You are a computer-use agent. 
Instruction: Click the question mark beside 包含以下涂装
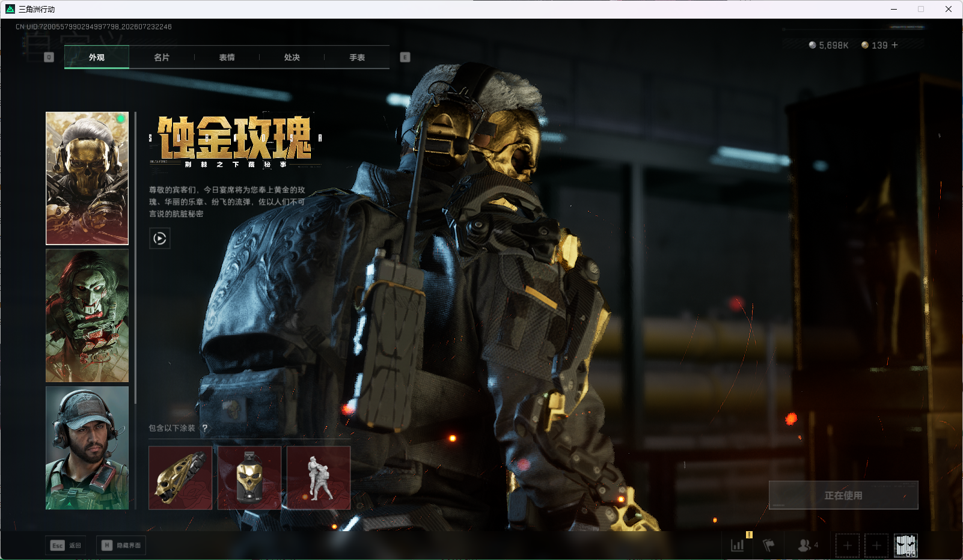pos(205,428)
